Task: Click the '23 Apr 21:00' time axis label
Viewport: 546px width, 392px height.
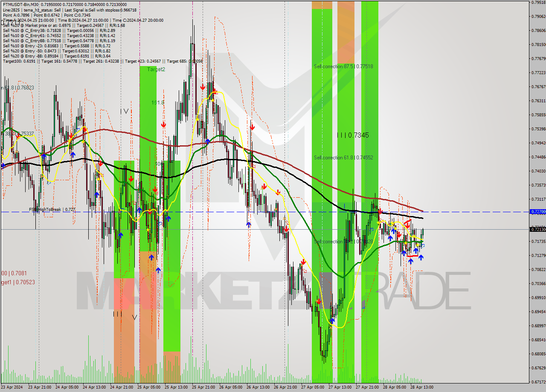Action: pos(39,387)
